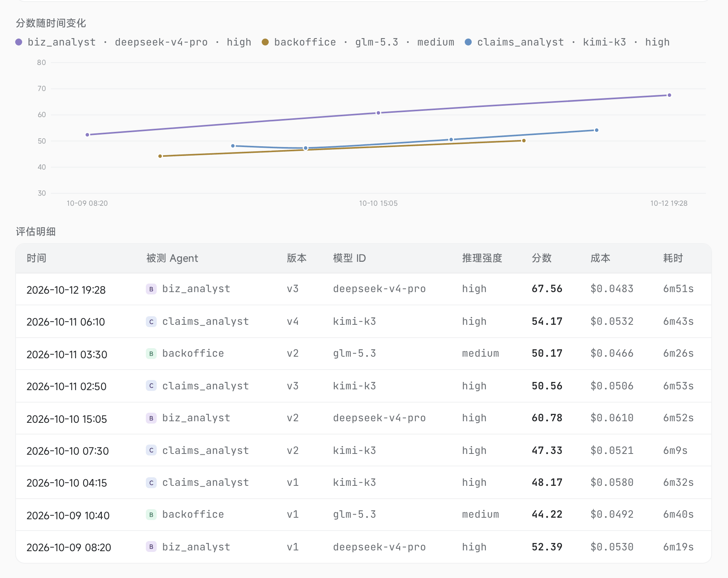Click the last blue claims_analyst data point
The image size is (728, 578).
point(597,130)
